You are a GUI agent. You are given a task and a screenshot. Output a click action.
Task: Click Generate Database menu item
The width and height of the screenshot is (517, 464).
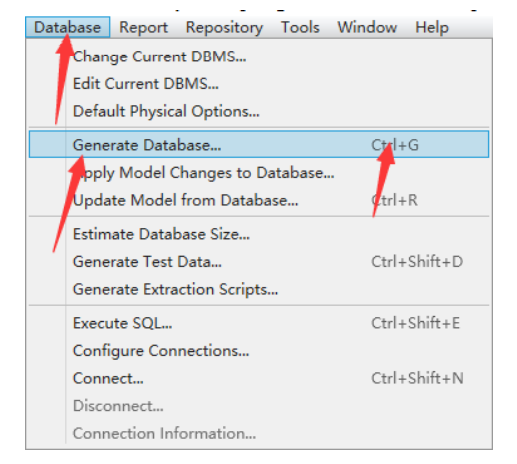pyautogui.click(x=259, y=144)
